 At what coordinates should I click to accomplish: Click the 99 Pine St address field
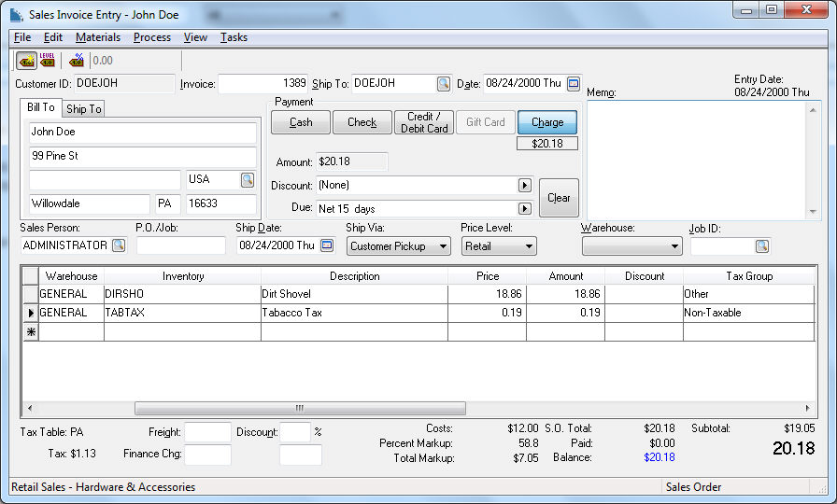[x=143, y=156]
